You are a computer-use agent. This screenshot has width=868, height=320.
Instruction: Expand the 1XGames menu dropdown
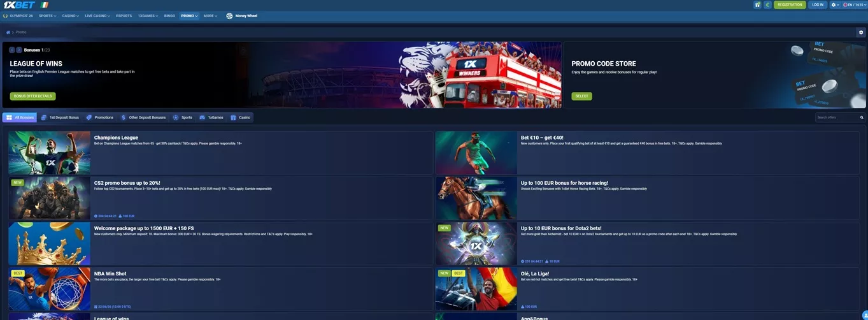click(x=148, y=16)
